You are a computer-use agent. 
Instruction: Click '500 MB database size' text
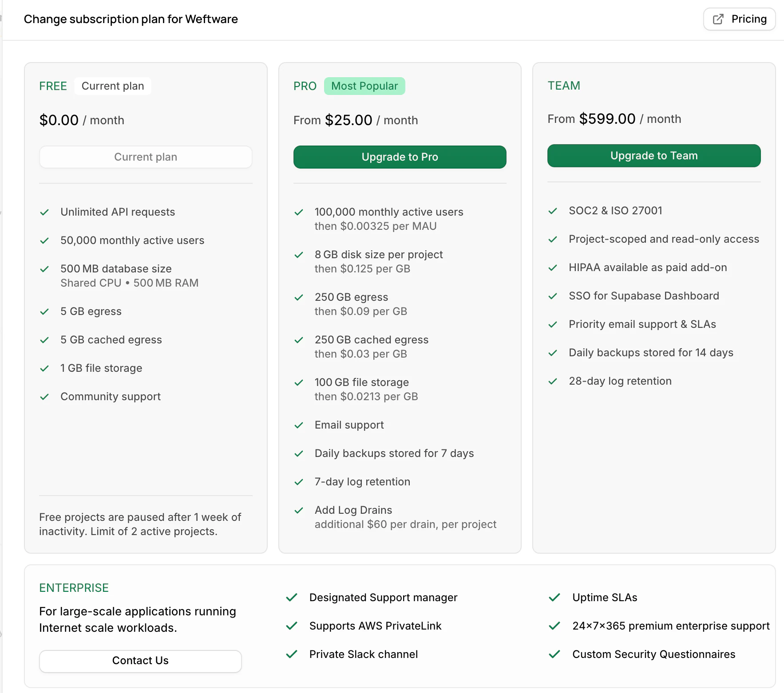(116, 269)
